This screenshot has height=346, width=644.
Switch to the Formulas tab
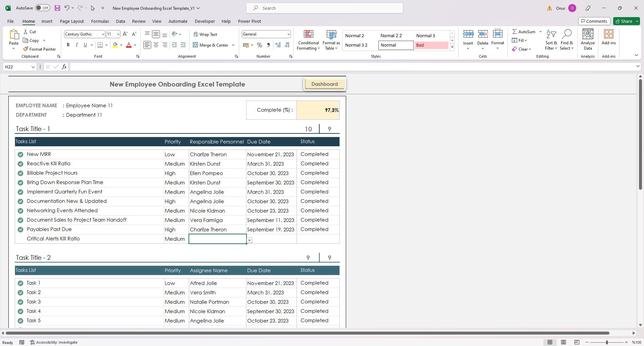[x=100, y=21]
